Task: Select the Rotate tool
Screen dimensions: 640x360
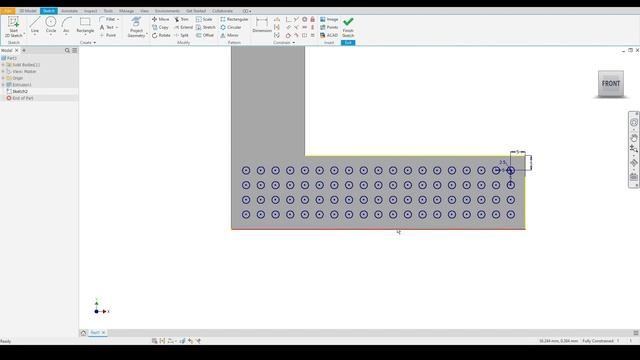Action: pyautogui.click(x=161, y=36)
